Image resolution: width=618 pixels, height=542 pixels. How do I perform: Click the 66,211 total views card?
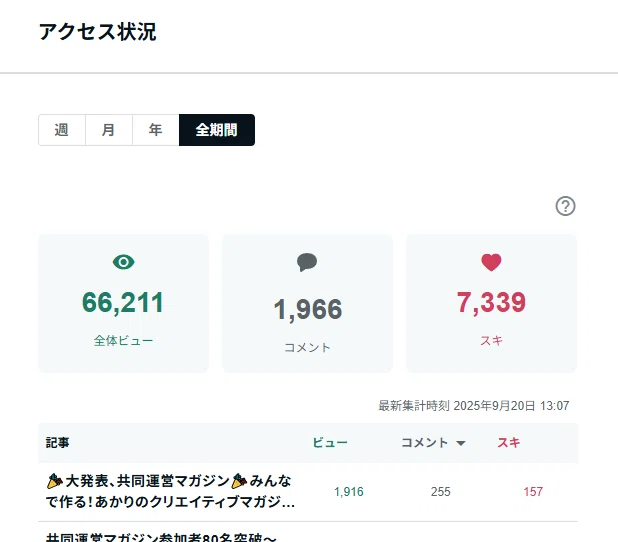(123, 303)
